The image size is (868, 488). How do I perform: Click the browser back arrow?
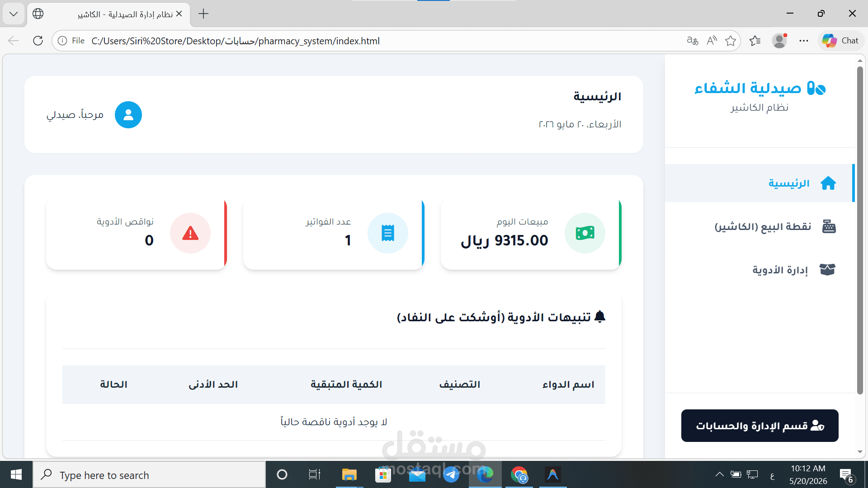click(14, 41)
